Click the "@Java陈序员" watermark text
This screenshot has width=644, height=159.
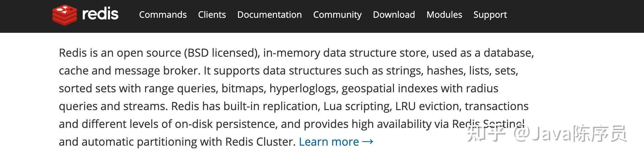coord(570,134)
